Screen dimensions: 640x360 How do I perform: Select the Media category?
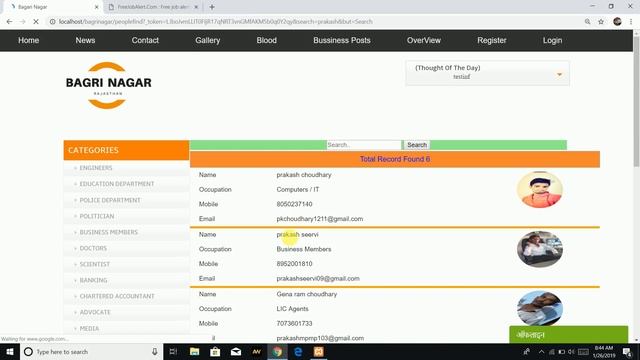(x=89, y=328)
